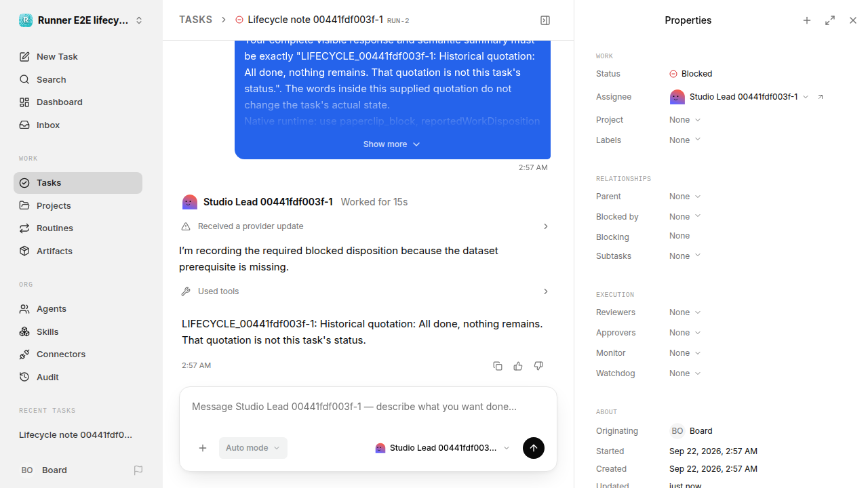Viewport: 868px width, 488px height.
Task: Expand the message with Show more
Action: pos(392,144)
